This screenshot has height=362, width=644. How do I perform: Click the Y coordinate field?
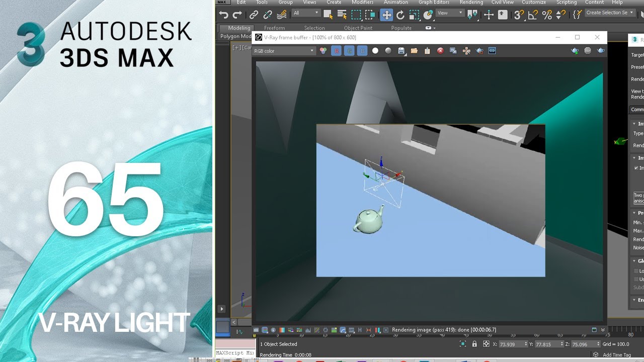tap(549, 344)
